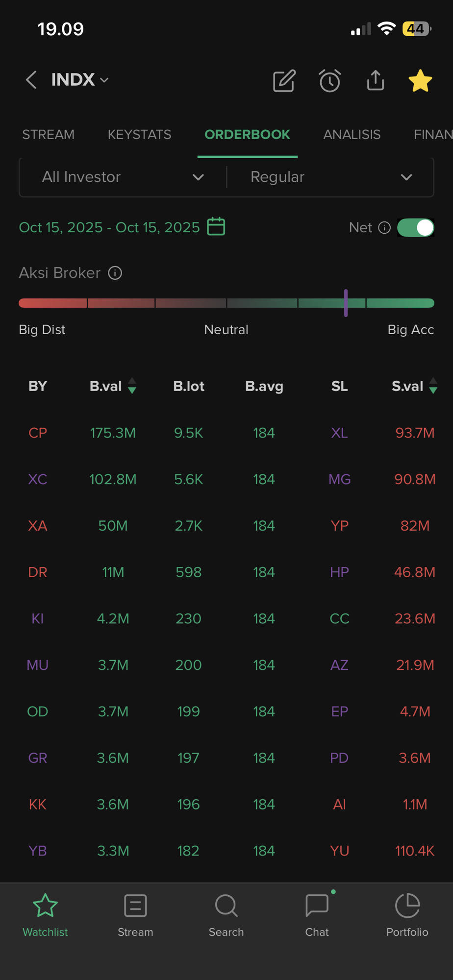
Task: Sort by S.val column arrows
Action: [433, 386]
